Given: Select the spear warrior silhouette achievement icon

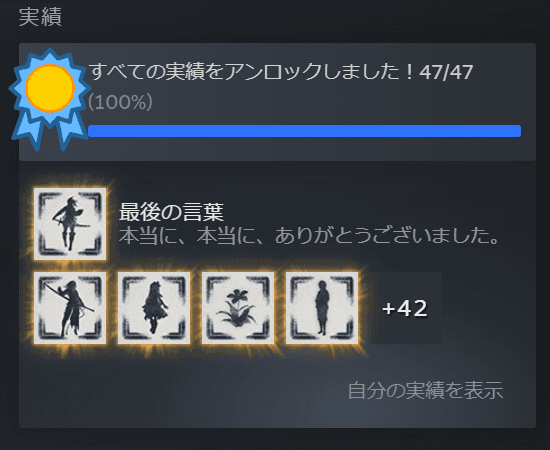Looking at the screenshot, I should (x=70, y=308).
